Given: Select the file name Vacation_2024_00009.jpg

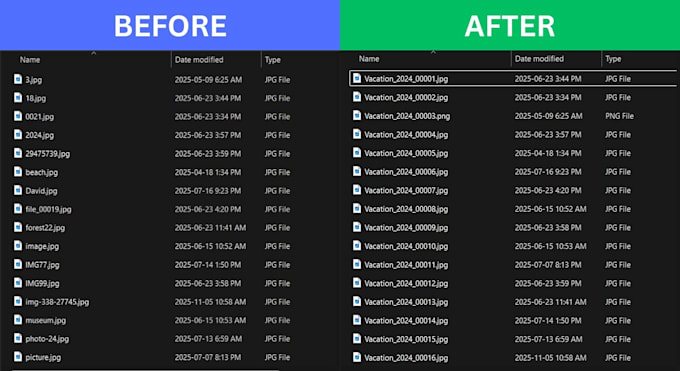Looking at the screenshot, I should click(x=406, y=228).
